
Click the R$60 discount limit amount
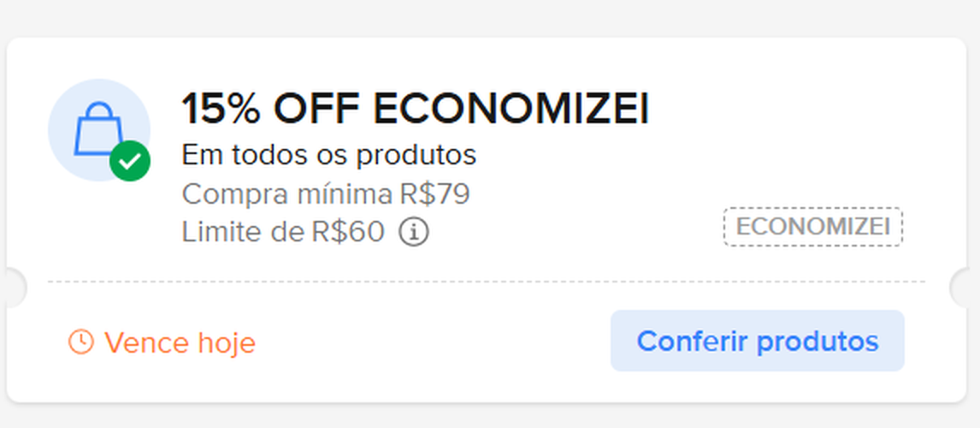pyautogui.click(x=351, y=231)
